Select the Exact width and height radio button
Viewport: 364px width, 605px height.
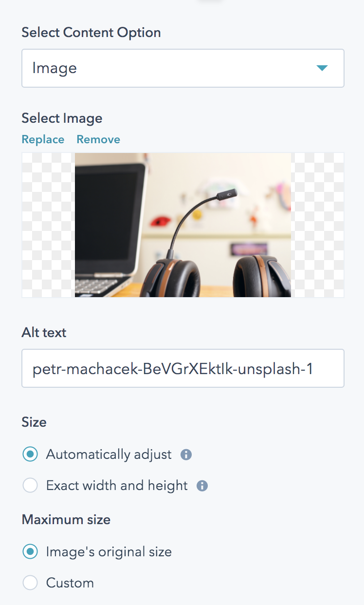(x=30, y=486)
